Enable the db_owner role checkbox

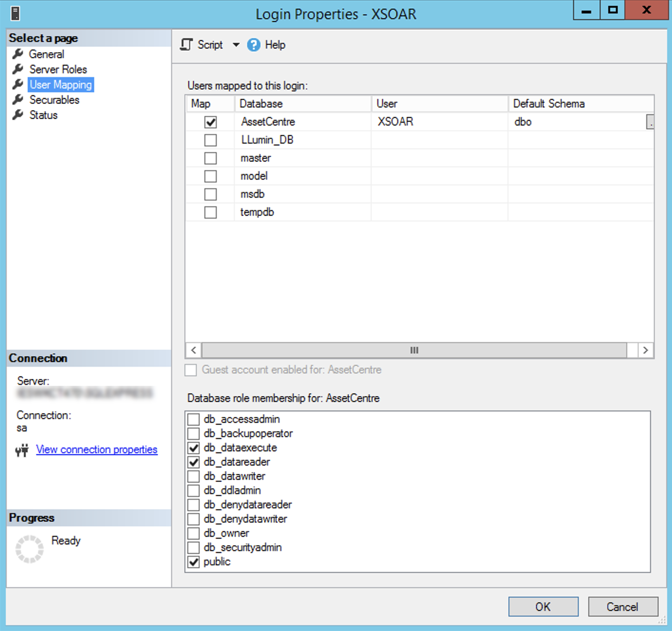pyautogui.click(x=193, y=533)
